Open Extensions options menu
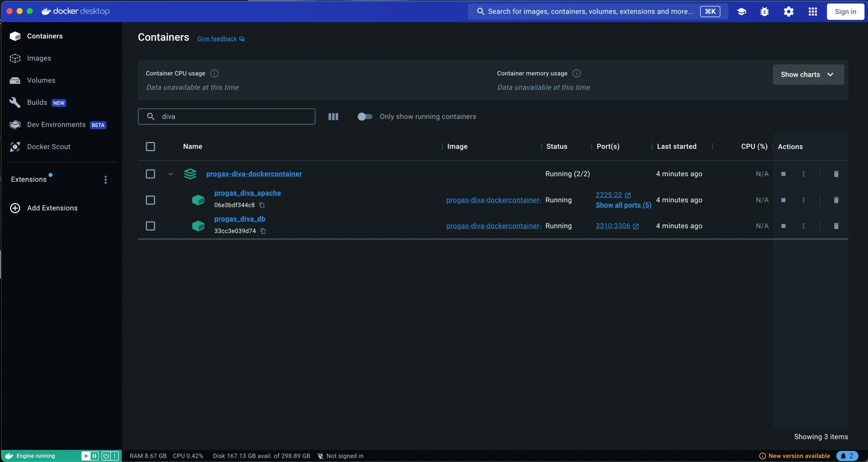868x462 pixels. (x=106, y=179)
